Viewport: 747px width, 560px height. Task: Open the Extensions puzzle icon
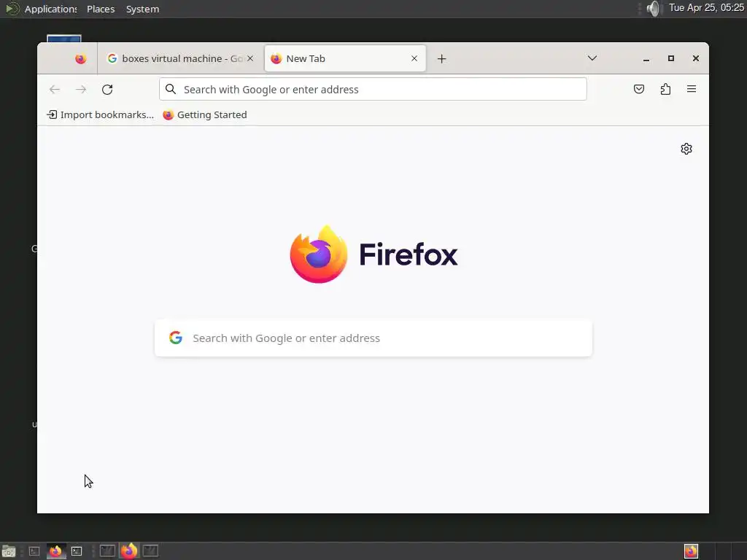[x=665, y=89]
